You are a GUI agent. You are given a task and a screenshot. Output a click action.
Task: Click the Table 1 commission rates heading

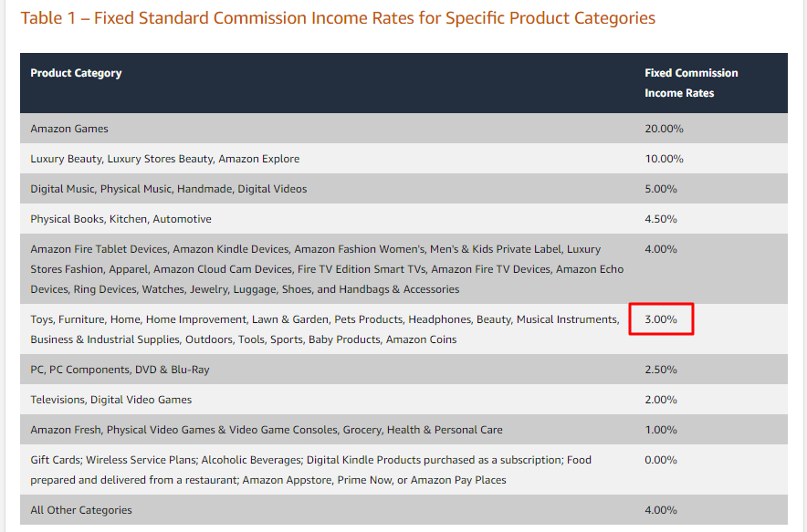(338, 18)
